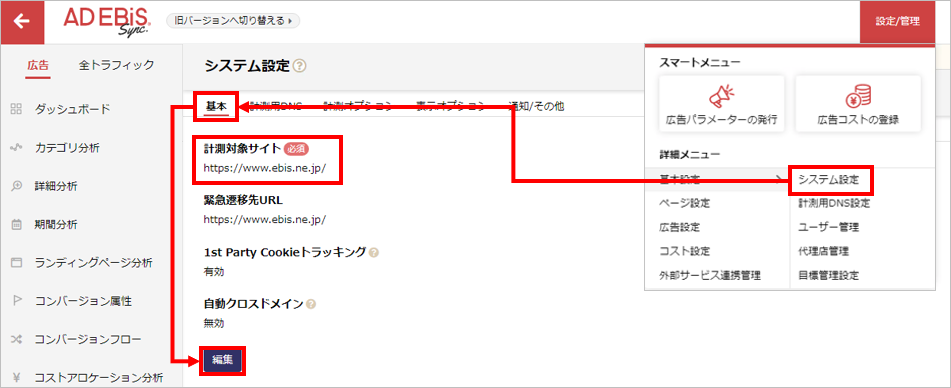Switch to the old version via 旧バージョンへ切り替える
Viewport: 951px width, 388px height.
(233, 21)
